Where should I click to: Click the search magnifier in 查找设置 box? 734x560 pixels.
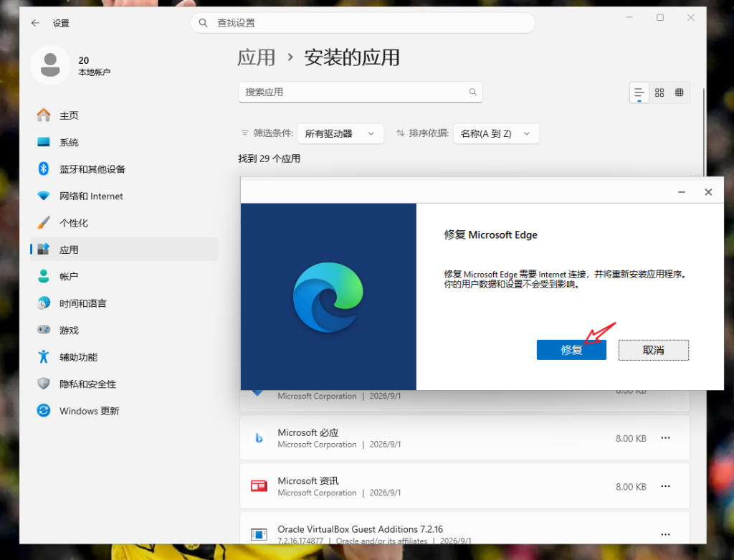(203, 23)
